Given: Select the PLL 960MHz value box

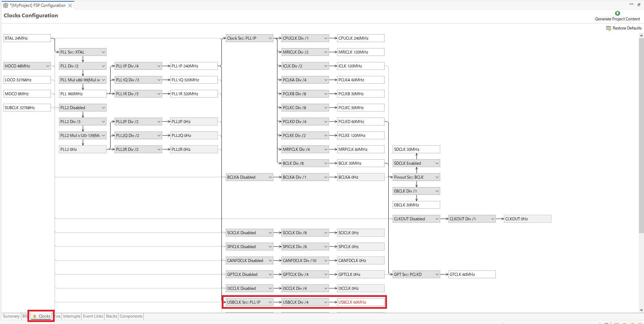Looking at the screenshot, I should (83, 94).
